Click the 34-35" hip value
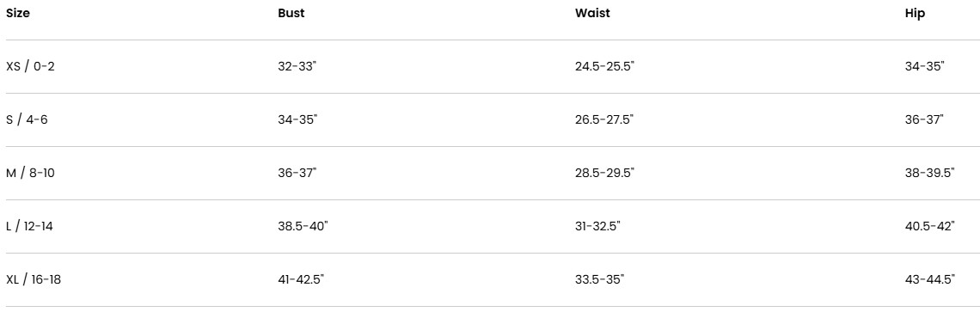980x312 pixels. pyautogui.click(x=924, y=66)
